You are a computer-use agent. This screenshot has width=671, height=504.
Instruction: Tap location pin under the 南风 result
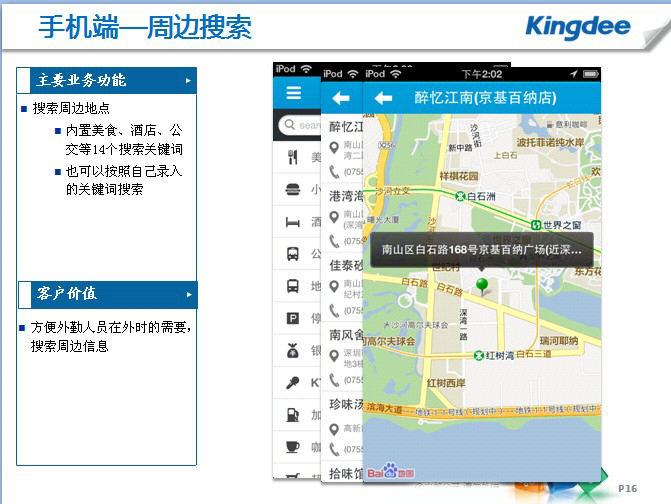coord(334,356)
